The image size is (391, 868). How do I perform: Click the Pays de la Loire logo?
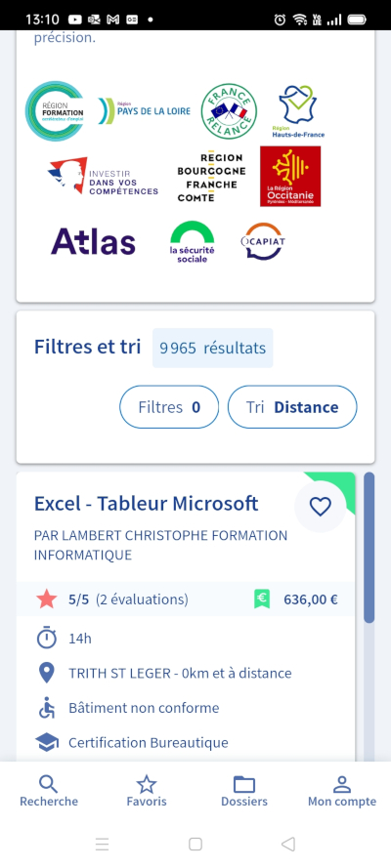pos(145,110)
